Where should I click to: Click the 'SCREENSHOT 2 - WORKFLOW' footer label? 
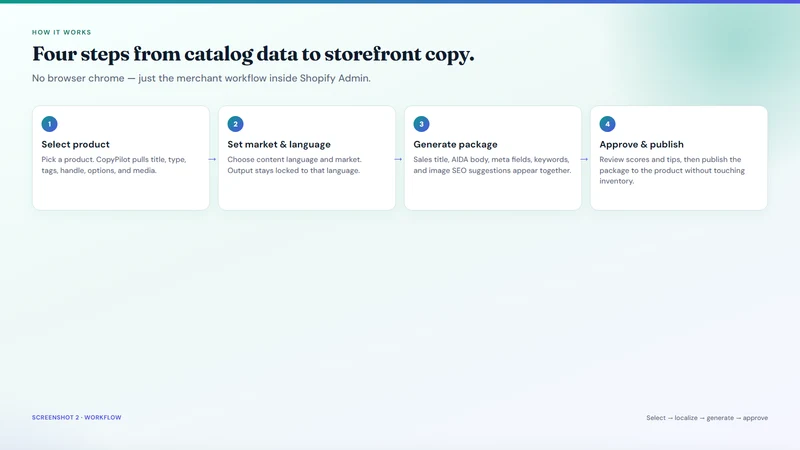point(77,417)
